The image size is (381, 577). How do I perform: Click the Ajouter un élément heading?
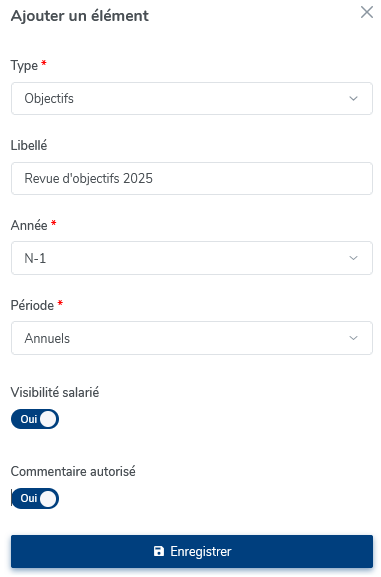point(80,16)
